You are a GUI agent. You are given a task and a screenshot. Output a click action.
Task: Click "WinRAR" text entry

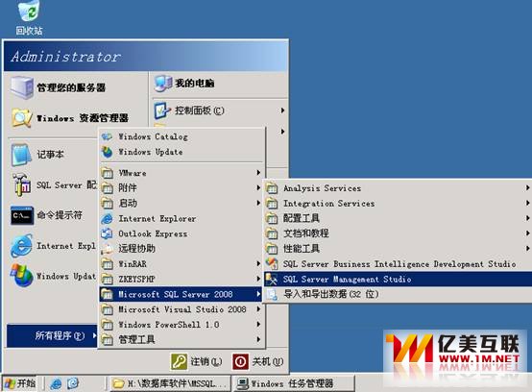click(x=133, y=263)
